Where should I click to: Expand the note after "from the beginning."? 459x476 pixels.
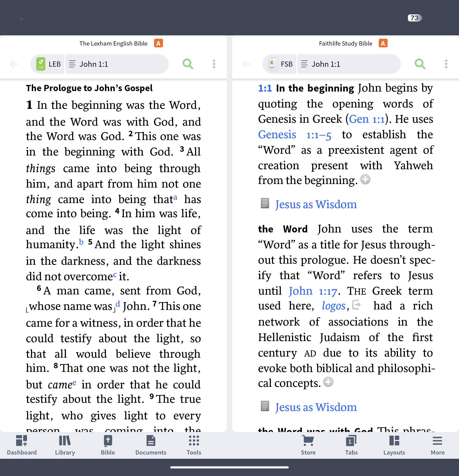click(365, 179)
